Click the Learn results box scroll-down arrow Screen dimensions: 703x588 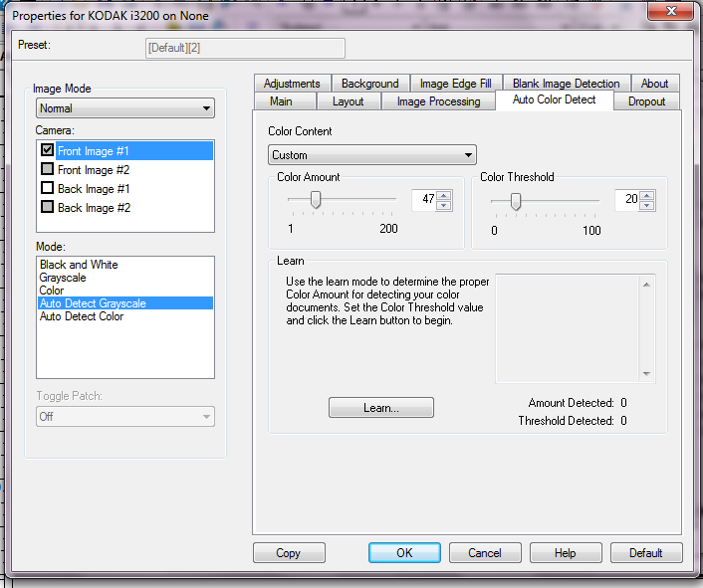pyautogui.click(x=646, y=373)
